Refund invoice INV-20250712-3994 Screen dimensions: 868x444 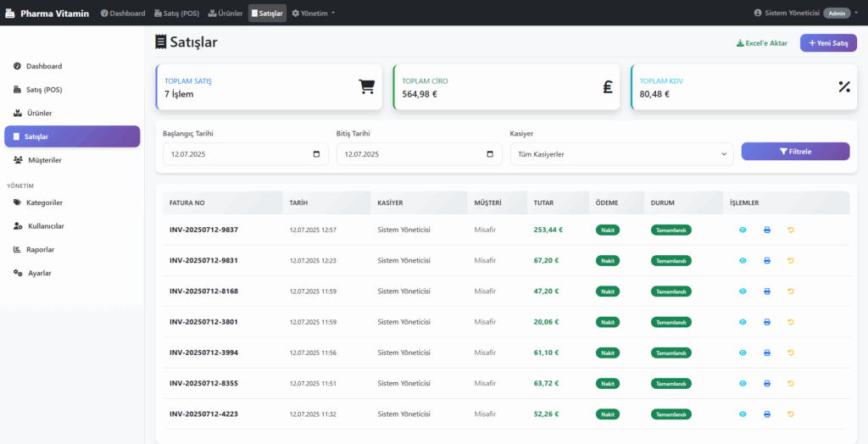tap(791, 352)
